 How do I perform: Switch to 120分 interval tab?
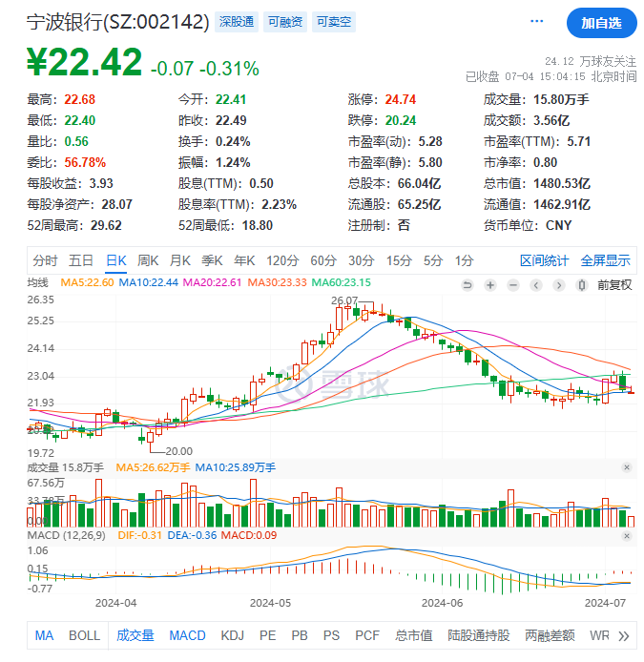tap(282, 260)
